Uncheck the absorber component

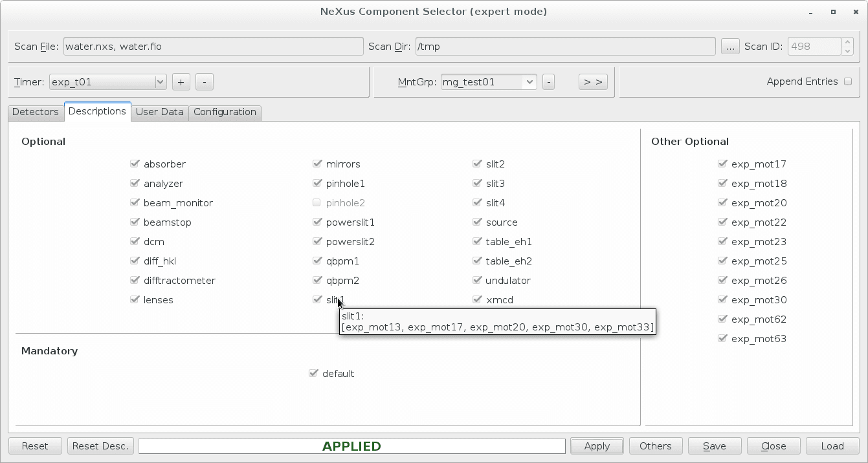pos(135,164)
